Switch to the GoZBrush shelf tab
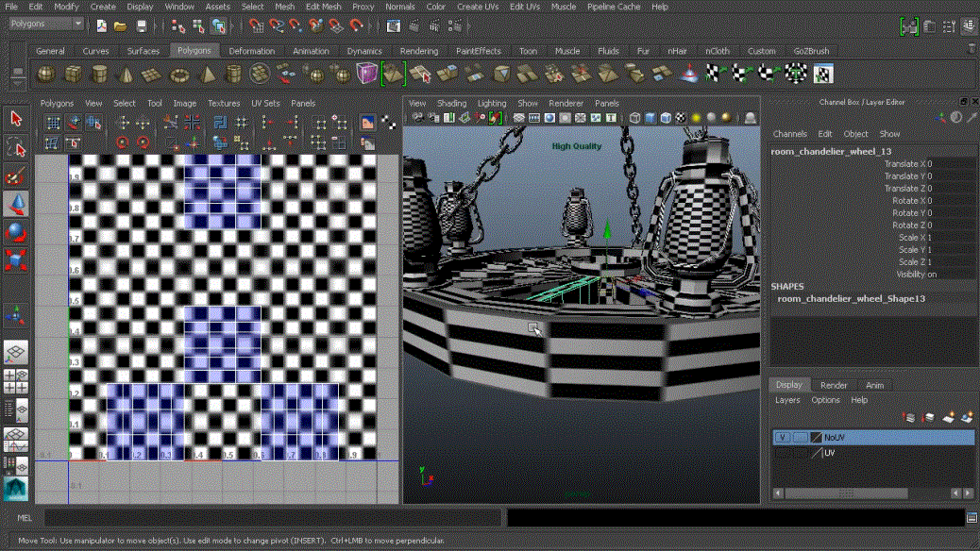Image resolution: width=980 pixels, height=551 pixels. pyautogui.click(x=811, y=51)
